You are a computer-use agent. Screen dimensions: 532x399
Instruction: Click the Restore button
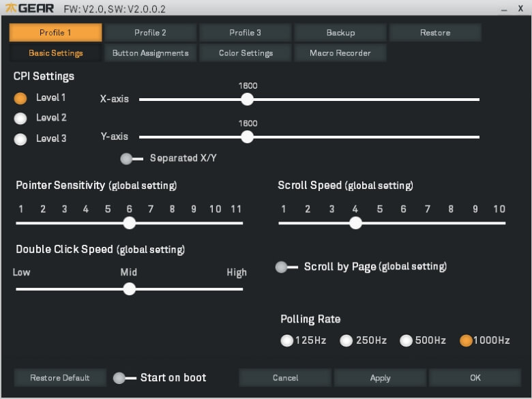coord(435,33)
